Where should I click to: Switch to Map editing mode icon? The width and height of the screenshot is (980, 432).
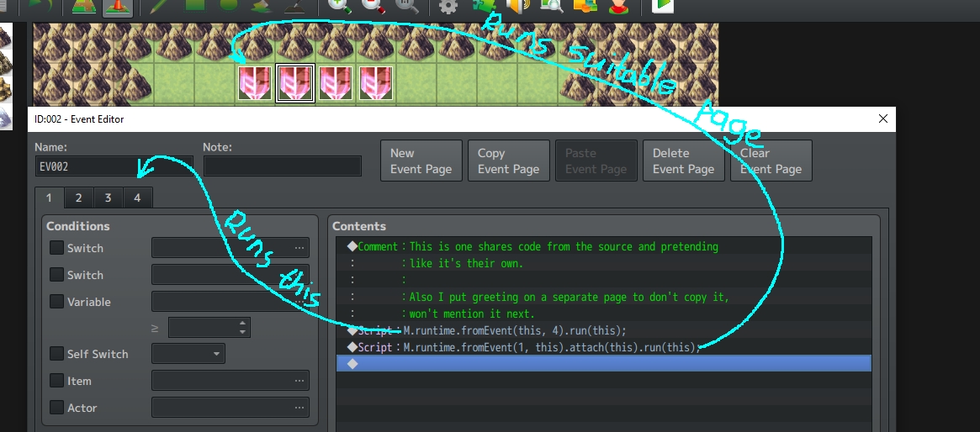(84, 7)
